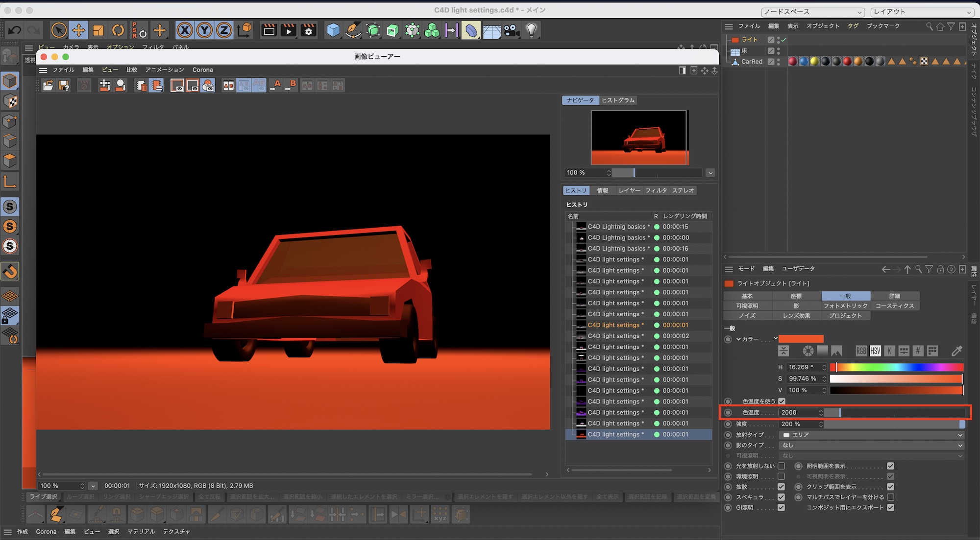Open the 詳細 light attribute tab
Screen dimensions: 980x540
tap(895, 296)
